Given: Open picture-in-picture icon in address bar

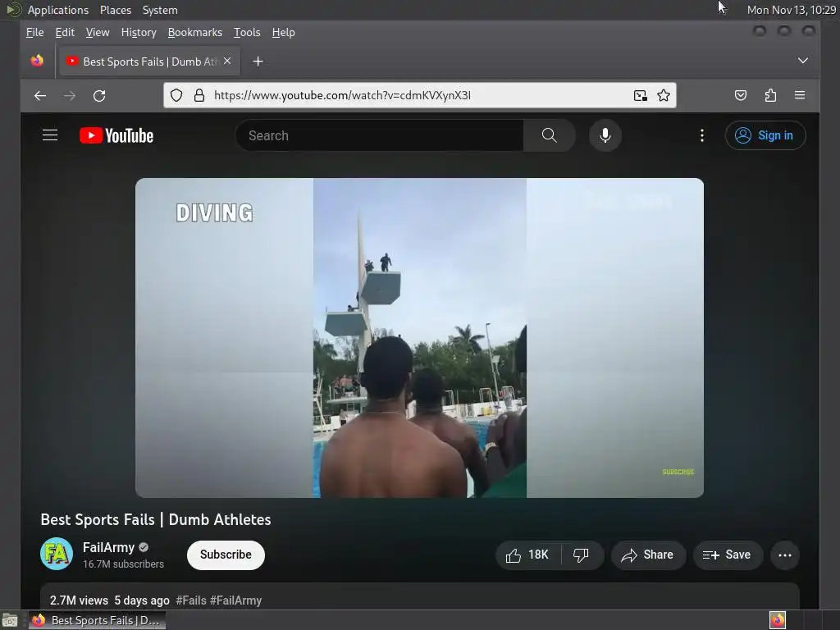Looking at the screenshot, I should pos(640,95).
